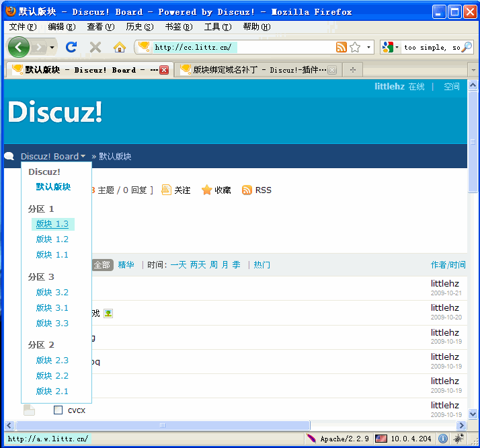Click the US flag icon in status bar

point(381,439)
